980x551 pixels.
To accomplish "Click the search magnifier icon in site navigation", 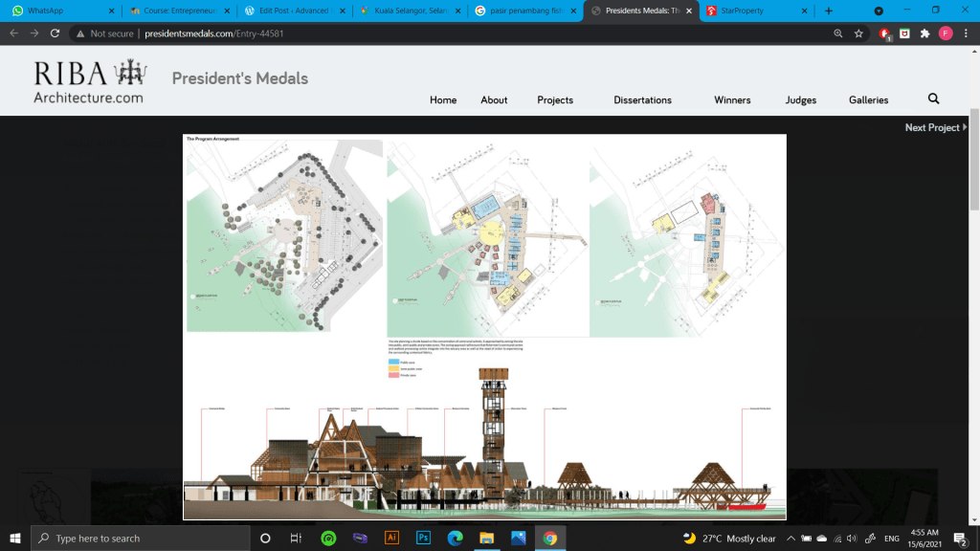I will click(933, 99).
